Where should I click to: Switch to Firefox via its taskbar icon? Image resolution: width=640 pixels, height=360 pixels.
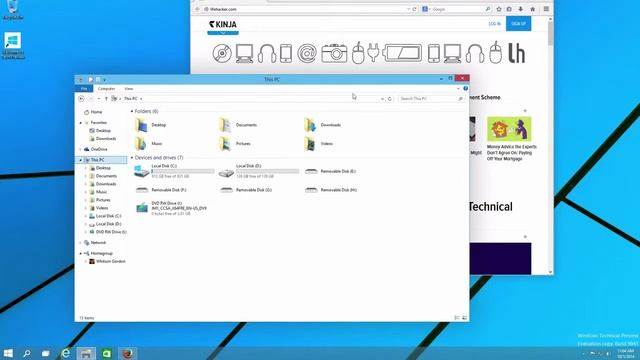[x=127, y=353]
